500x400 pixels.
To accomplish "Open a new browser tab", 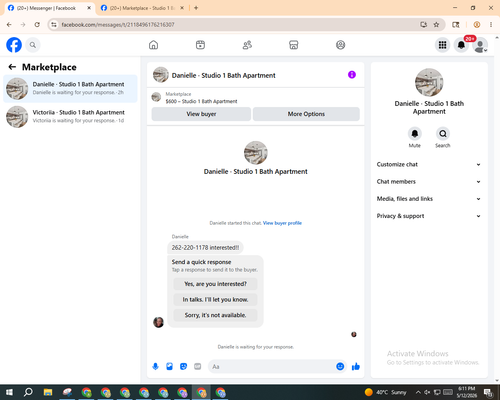I will click(196, 8).
